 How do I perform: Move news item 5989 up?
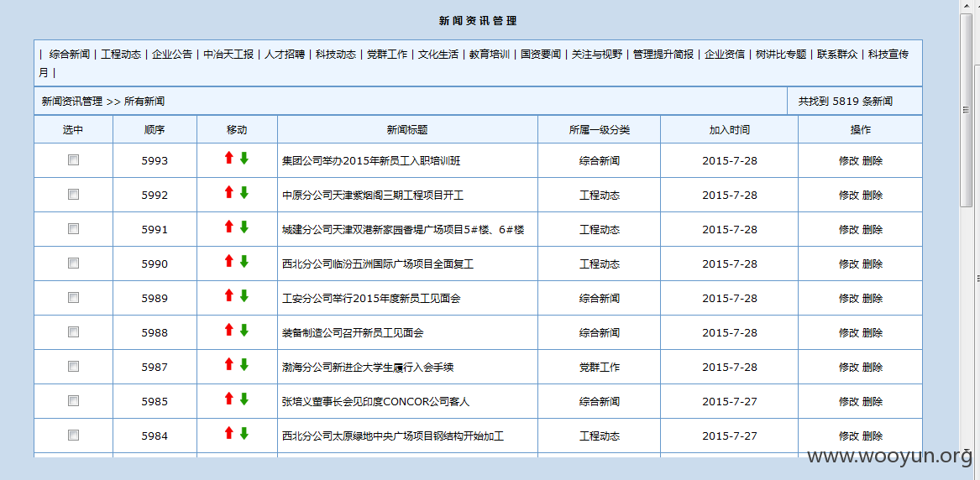coord(228,296)
